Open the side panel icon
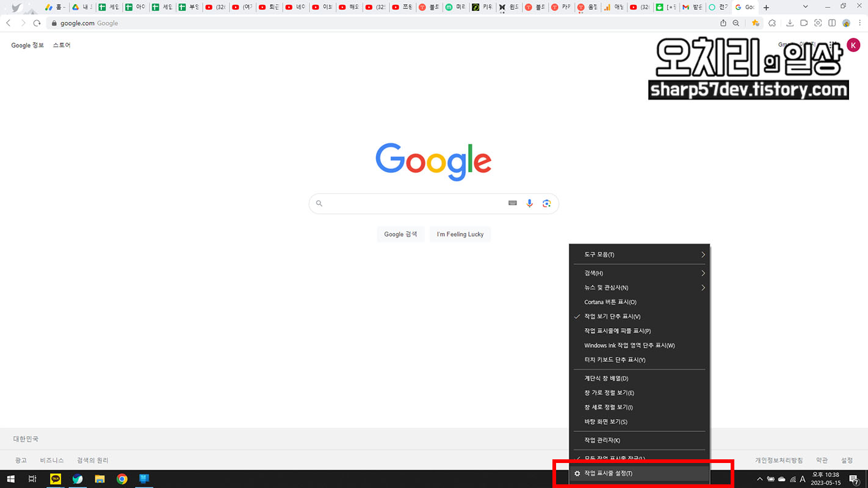 tap(833, 23)
